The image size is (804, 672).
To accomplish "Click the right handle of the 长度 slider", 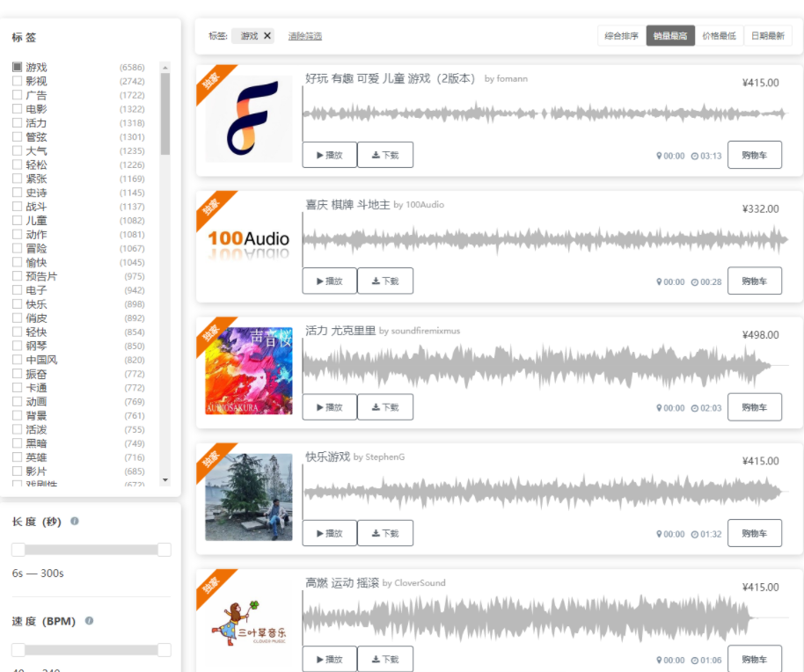I will [x=164, y=550].
